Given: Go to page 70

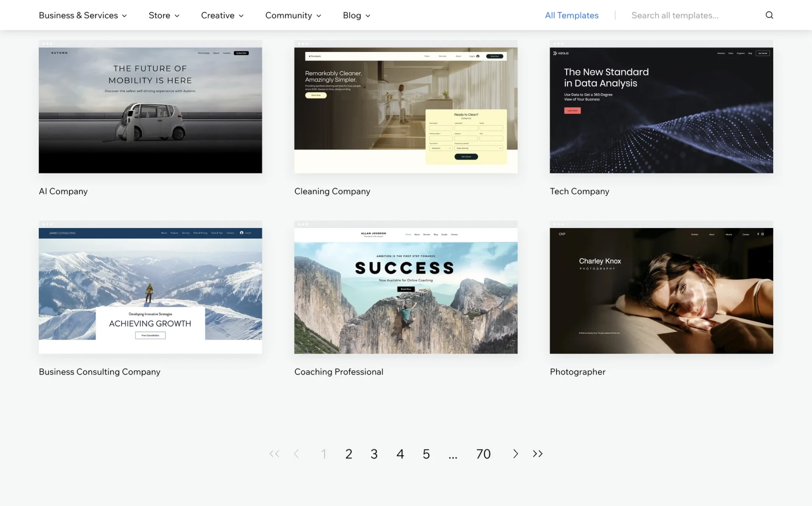Looking at the screenshot, I should [x=483, y=454].
